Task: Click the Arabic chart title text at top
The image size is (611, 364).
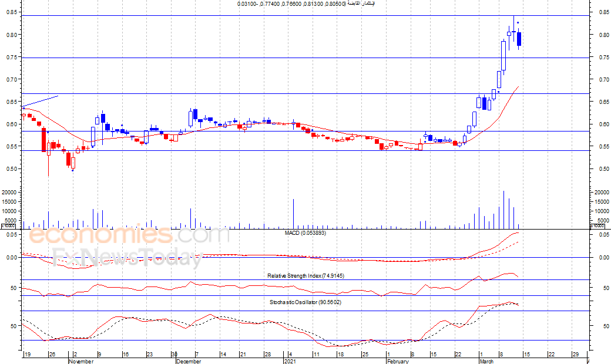Action: (x=305, y=4)
